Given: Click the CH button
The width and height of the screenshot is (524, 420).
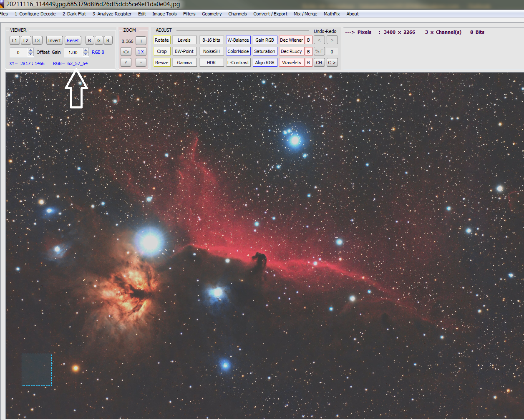Looking at the screenshot, I should click(x=319, y=63).
